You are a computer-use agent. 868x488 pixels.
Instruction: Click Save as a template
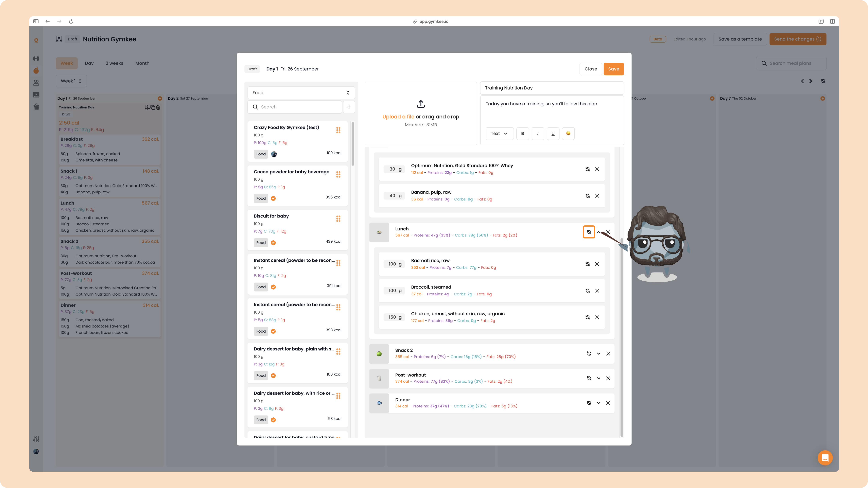pyautogui.click(x=740, y=39)
